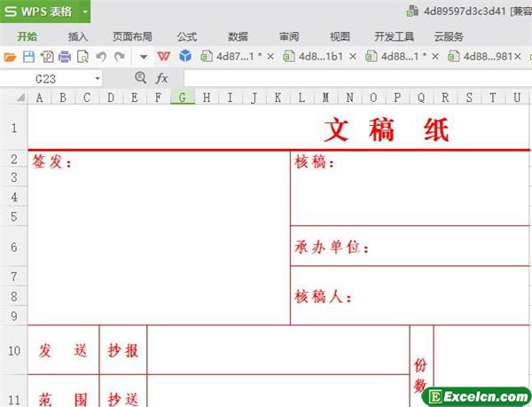Click the red WPS W icon

[163, 56]
